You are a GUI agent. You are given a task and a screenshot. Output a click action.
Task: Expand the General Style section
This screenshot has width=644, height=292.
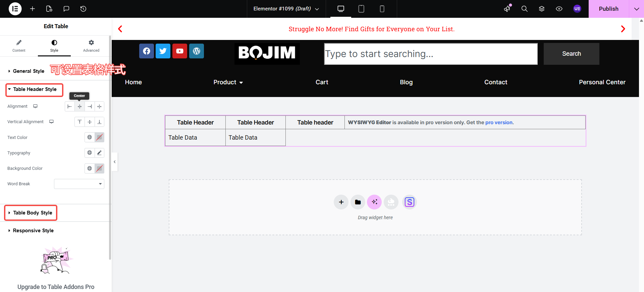29,71
